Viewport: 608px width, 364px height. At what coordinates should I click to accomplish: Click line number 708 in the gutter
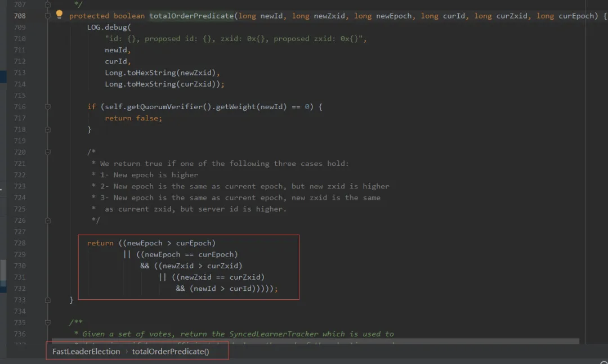tap(20, 16)
